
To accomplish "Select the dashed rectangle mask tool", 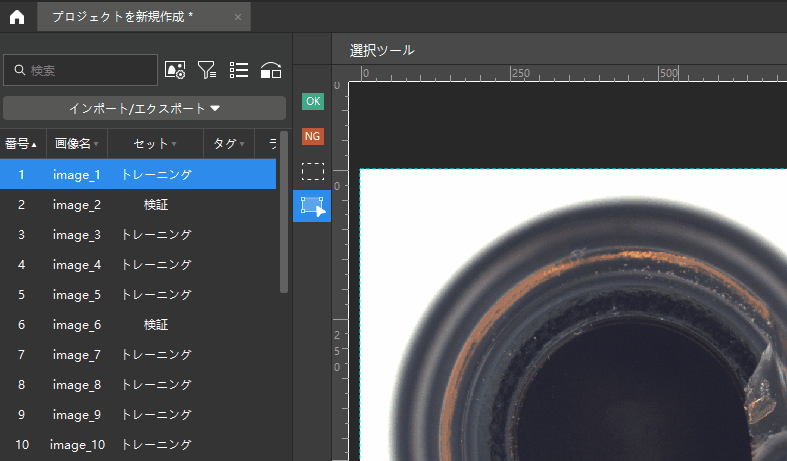I will (313, 171).
